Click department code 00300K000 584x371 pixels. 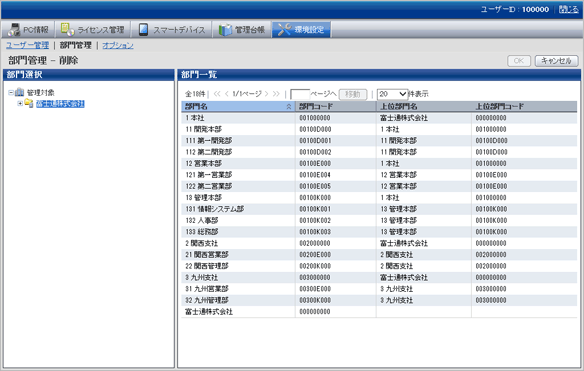pyautogui.click(x=315, y=300)
